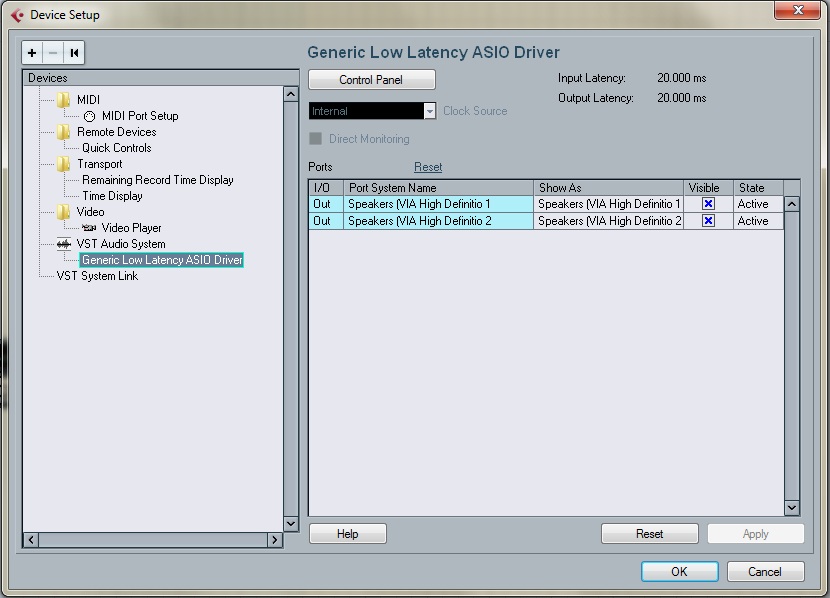
Task: Enable the Direct Monitoring checkbox
Action: coord(316,139)
